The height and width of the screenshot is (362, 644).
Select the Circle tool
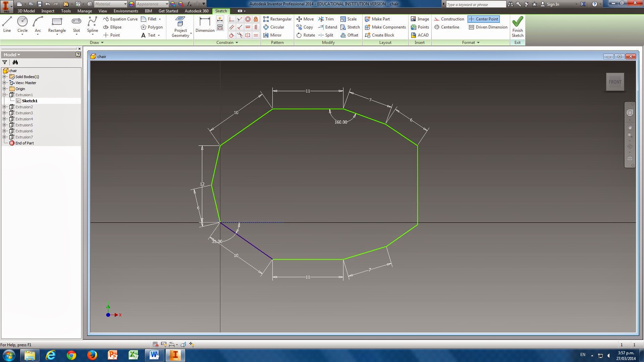22,23
